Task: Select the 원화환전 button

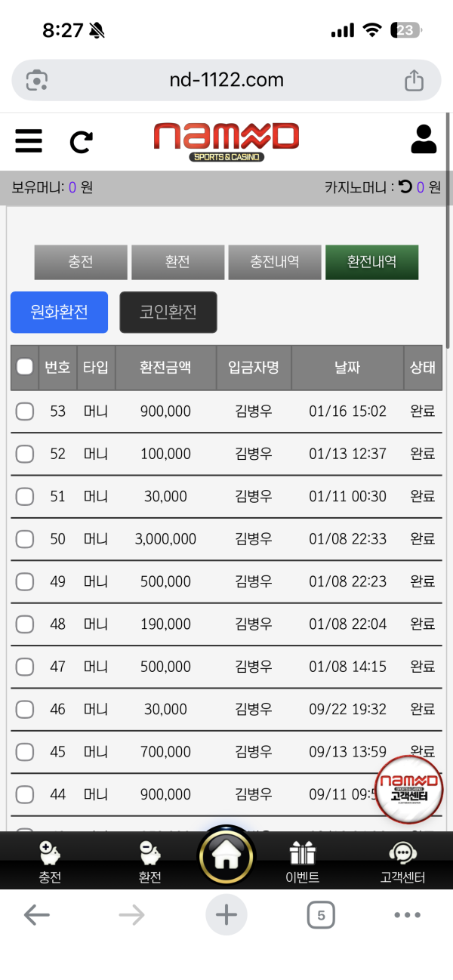Action: tap(59, 312)
